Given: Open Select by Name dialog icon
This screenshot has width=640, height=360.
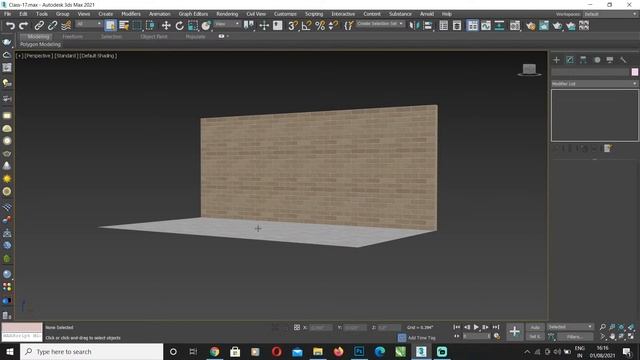Looking at the screenshot, I should tap(124, 26).
